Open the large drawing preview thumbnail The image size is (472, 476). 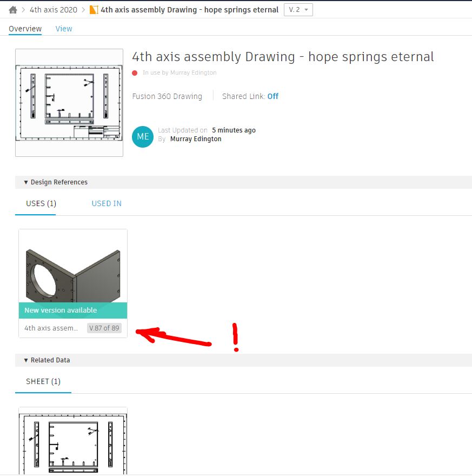69,103
